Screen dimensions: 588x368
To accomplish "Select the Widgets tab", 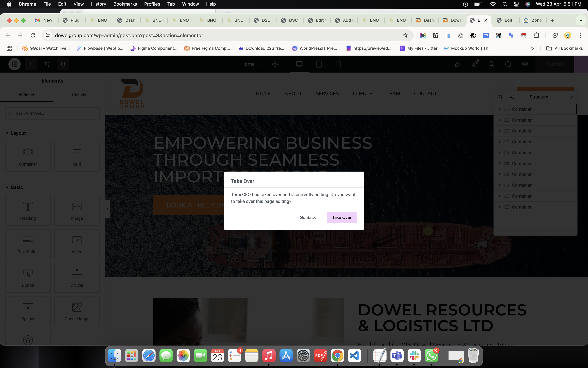I will 26,95.
